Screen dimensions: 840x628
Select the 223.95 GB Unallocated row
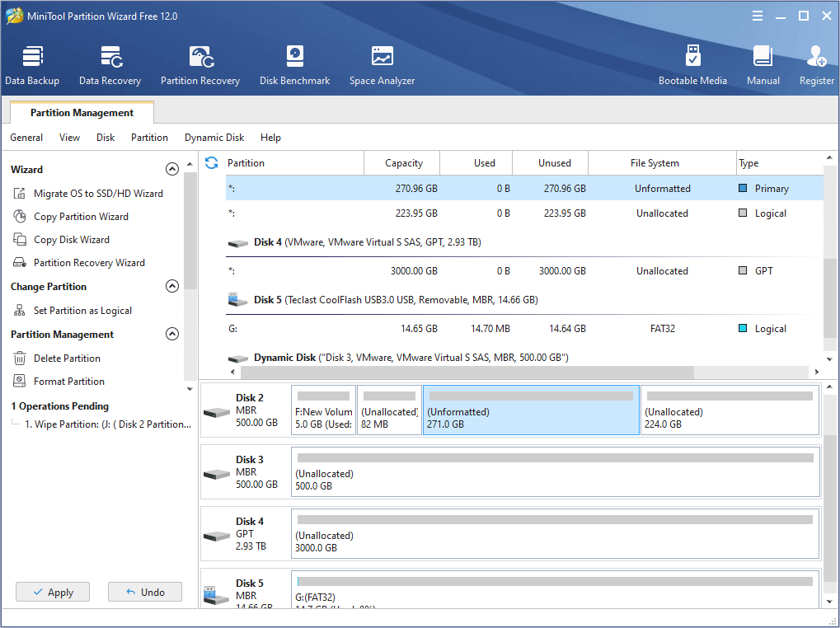coord(524,213)
